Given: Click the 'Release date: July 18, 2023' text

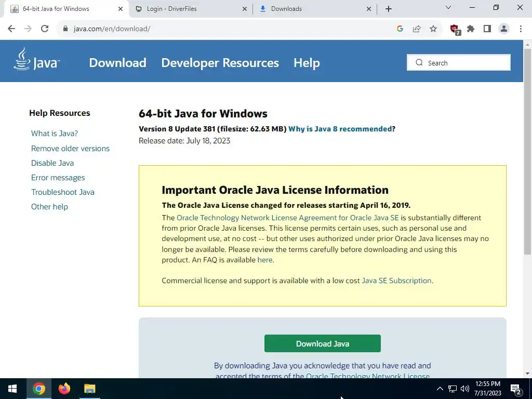Looking at the screenshot, I should pos(184,141).
